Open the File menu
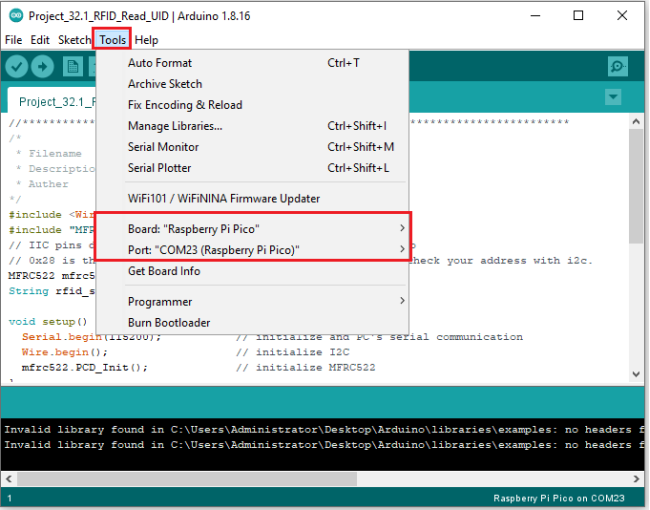The image size is (650, 510). [13, 40]
